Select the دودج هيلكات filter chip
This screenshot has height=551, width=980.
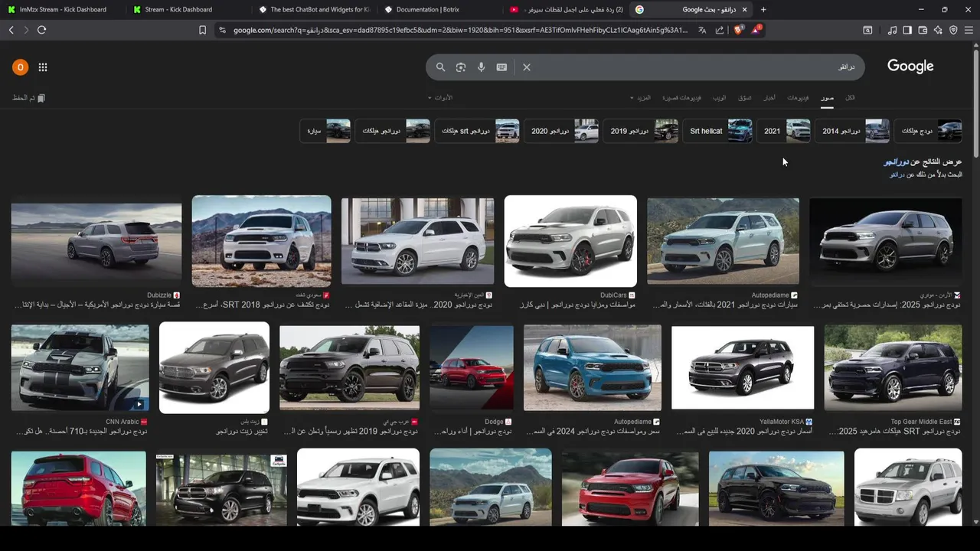pos(927,131)
